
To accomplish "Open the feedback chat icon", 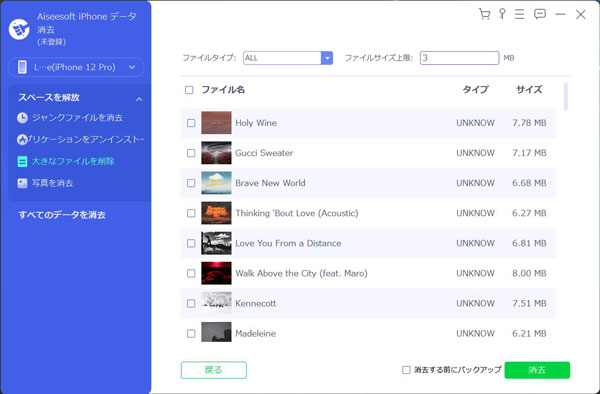I will pyautogui.click(x=540, y=14).
